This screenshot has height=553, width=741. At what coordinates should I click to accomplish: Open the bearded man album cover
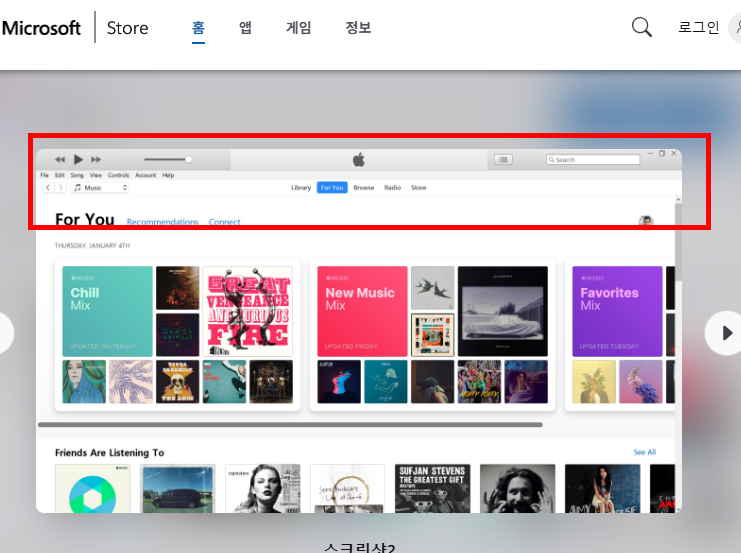click(517, 488)
